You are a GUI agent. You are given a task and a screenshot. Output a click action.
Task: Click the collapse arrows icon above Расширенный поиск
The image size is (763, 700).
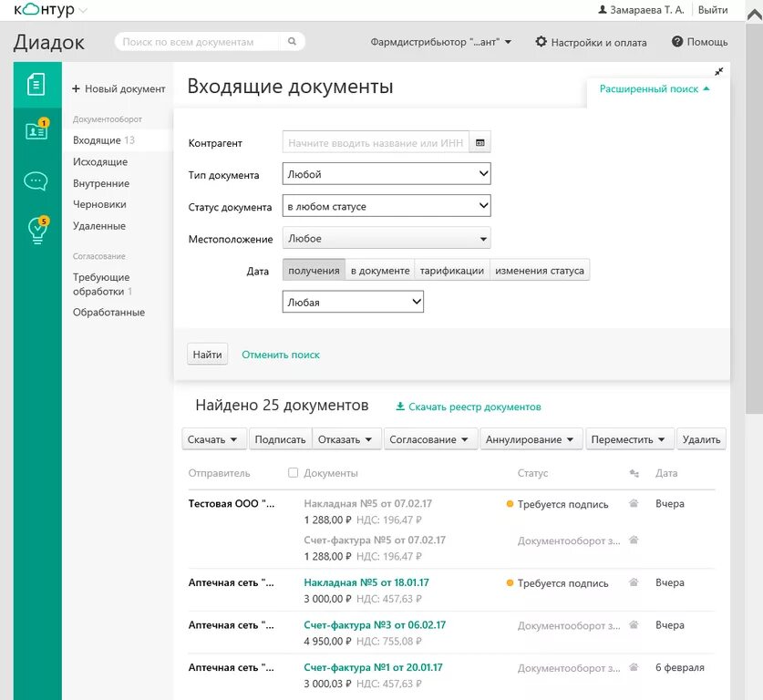pos(718,71)
